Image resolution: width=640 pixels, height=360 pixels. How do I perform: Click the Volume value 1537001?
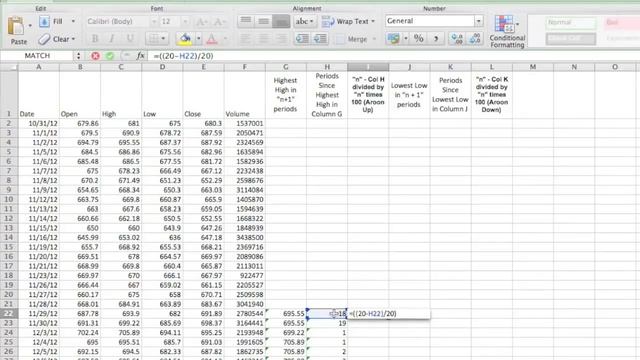(244, 123)
